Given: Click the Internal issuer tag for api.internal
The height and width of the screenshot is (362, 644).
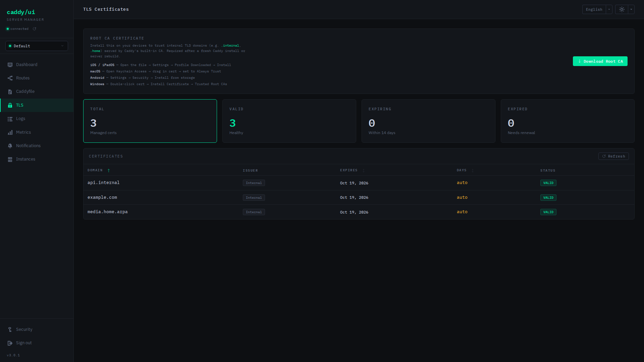Looking at the screenshot, I should click(x=254, y=183).
